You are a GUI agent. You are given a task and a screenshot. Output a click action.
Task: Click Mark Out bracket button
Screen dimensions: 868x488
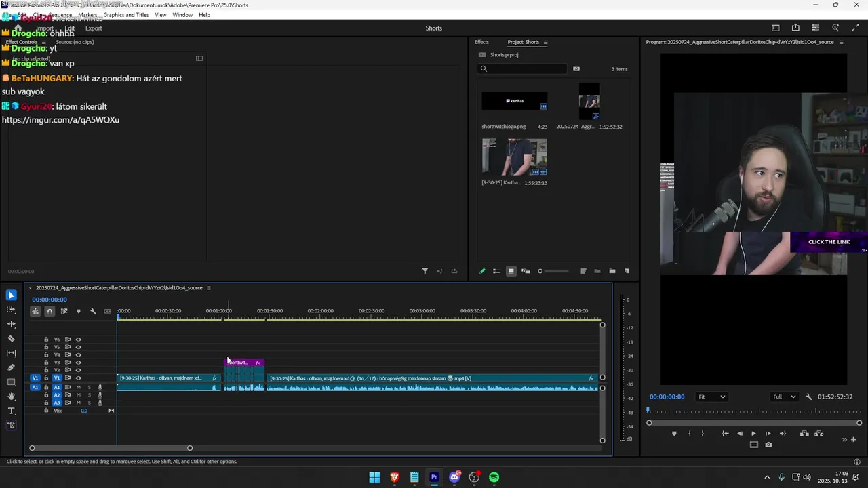coord(703,434)
